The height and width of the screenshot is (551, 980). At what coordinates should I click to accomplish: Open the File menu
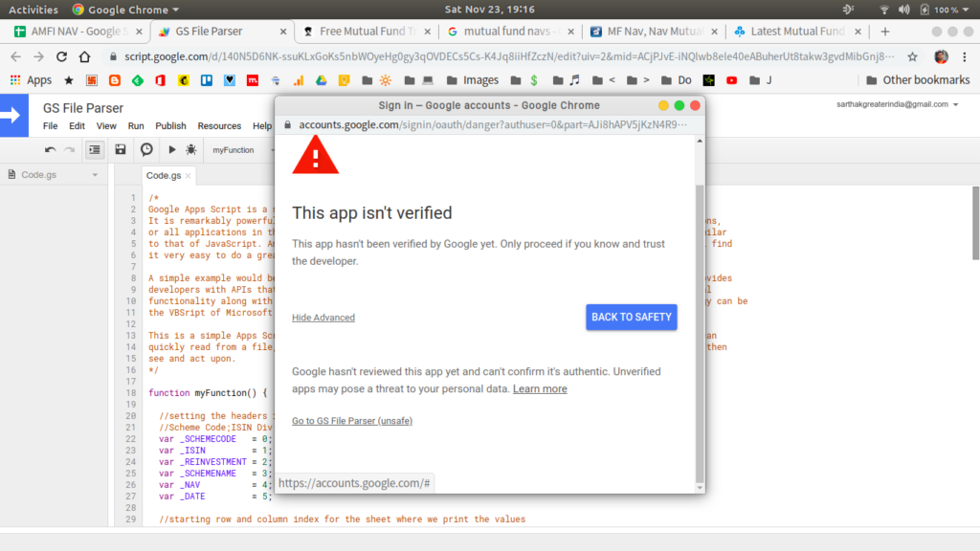click(x=50, y=125)
